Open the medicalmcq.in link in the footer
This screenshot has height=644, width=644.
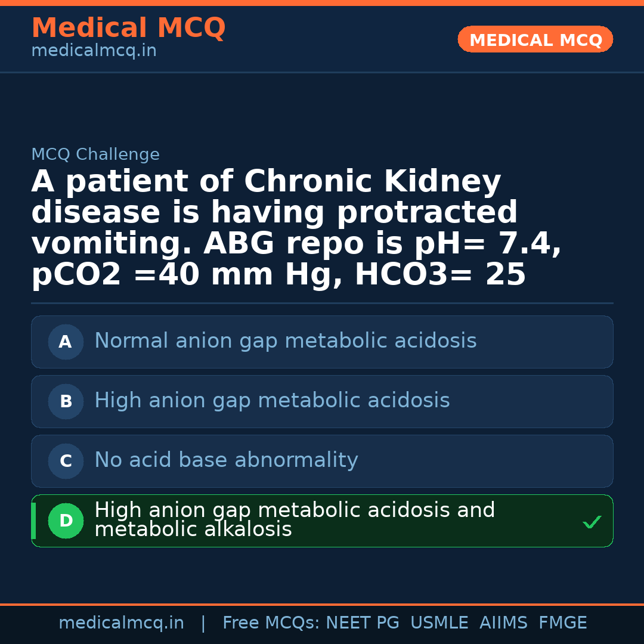click(121, 623)
